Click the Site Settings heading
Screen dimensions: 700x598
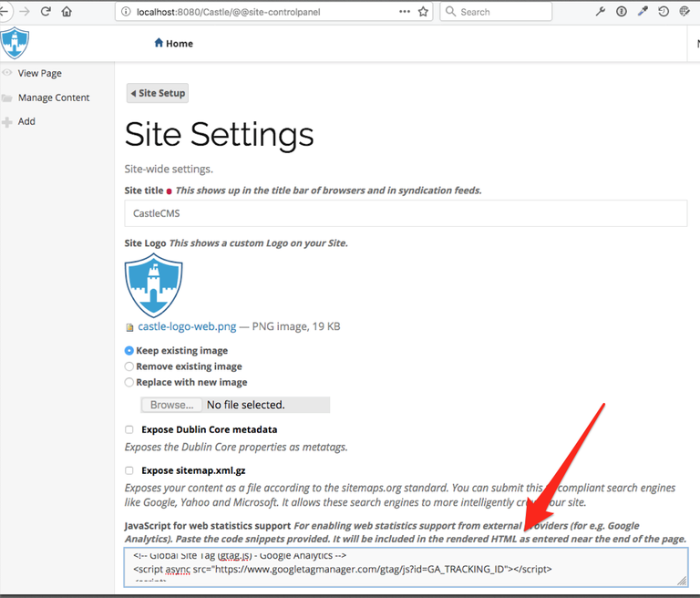[219, 134]
